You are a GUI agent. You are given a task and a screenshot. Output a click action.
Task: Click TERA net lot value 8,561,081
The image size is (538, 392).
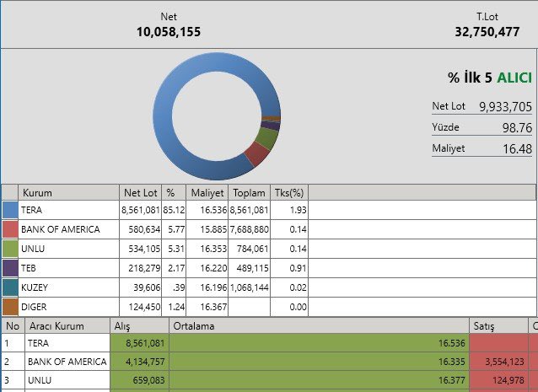[141, 210]
